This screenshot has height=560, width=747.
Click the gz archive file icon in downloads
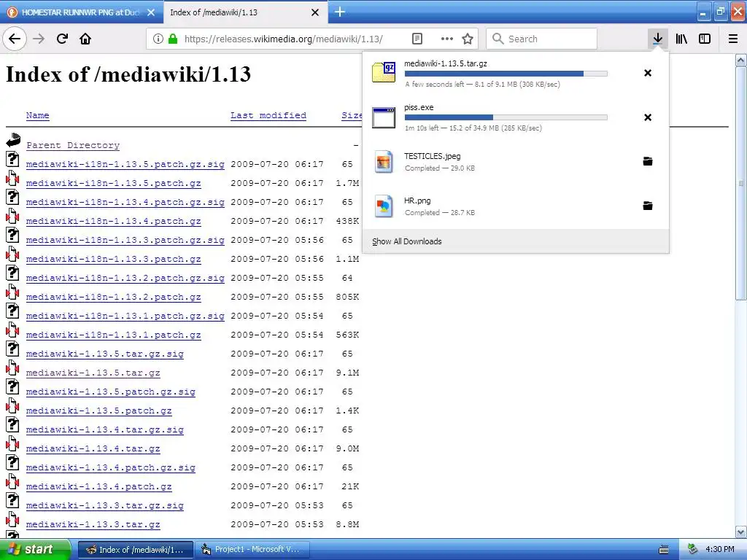384,72
